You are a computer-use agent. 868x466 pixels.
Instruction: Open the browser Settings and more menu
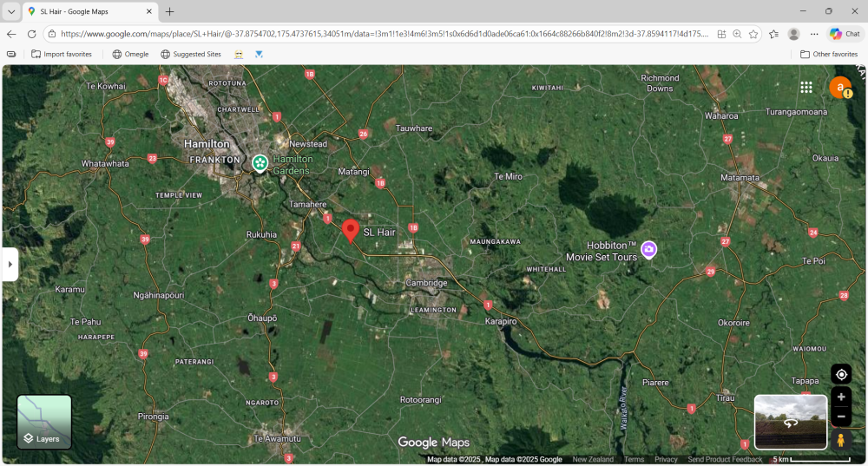814,34
